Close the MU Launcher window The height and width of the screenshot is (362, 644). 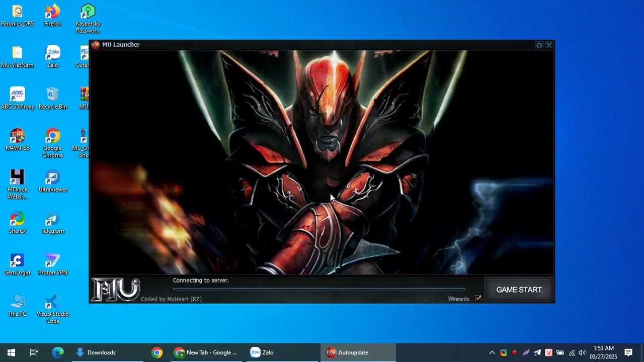point(549,45)
